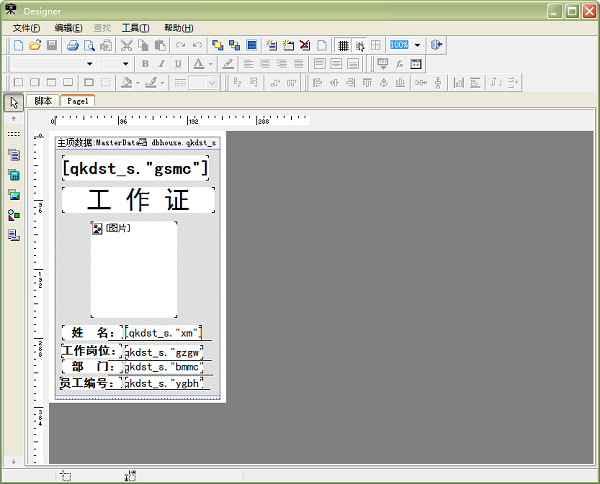
Task: Click the send to back icon
Action: pos(234,45)
